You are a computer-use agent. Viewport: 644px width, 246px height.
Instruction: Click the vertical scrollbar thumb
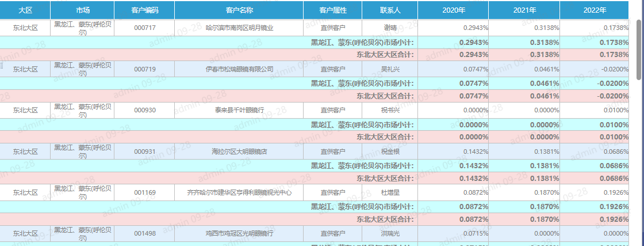click(x=639, y=49)
